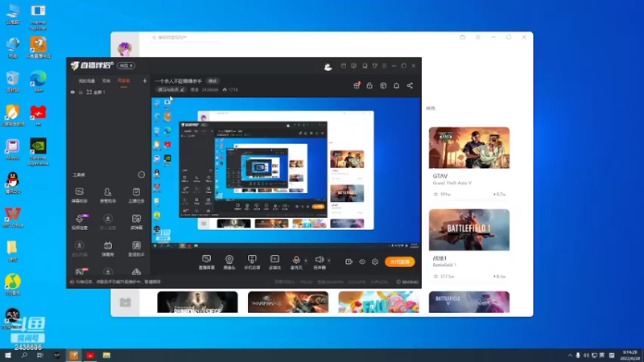The image size is (644, 362).
Task: Open streaming settings gear icon near orange button
Action: (x=375, y=261)
